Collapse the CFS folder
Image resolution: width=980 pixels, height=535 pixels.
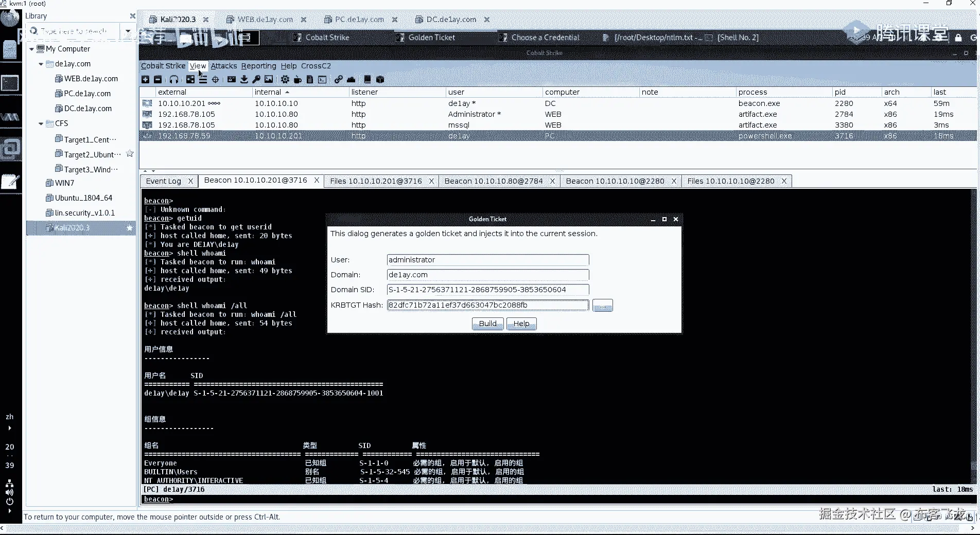[41, 123]
